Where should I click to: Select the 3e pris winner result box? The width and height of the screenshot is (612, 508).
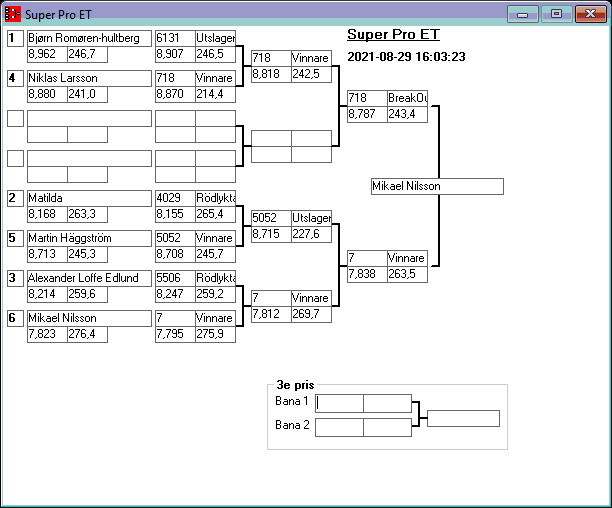463,418
